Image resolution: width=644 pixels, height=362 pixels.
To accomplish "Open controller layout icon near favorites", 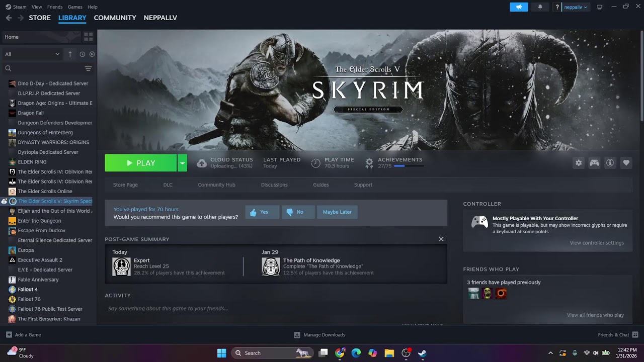I will pos(594,163).
